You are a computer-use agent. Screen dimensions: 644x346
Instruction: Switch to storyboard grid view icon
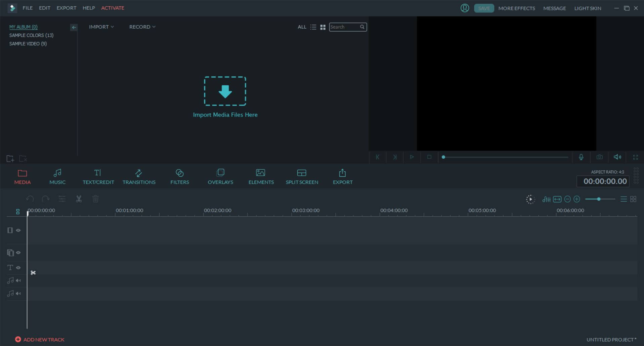tap(633, 199)
